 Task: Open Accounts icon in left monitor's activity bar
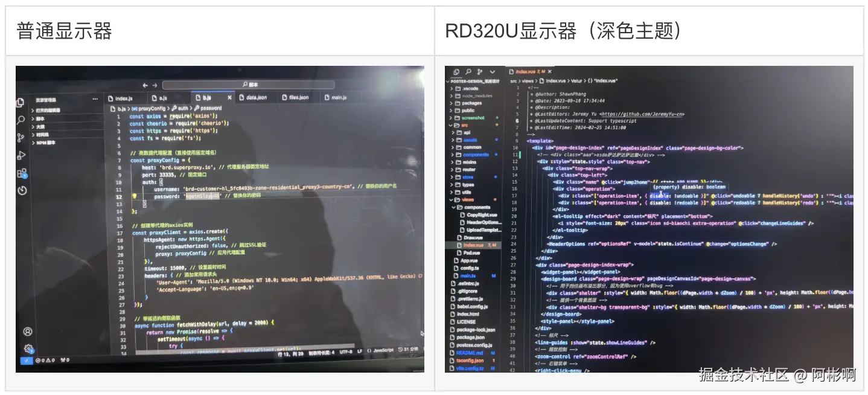coord(27,332)
